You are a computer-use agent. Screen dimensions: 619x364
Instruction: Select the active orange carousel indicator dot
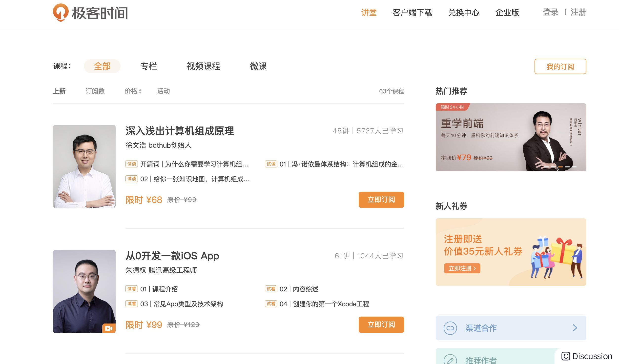(560, 167)
